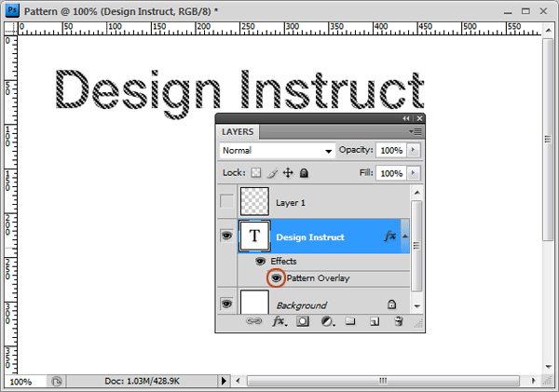
Task: Open the add layer style fx button
Action: pyautogui.click(x=279, y=321)
